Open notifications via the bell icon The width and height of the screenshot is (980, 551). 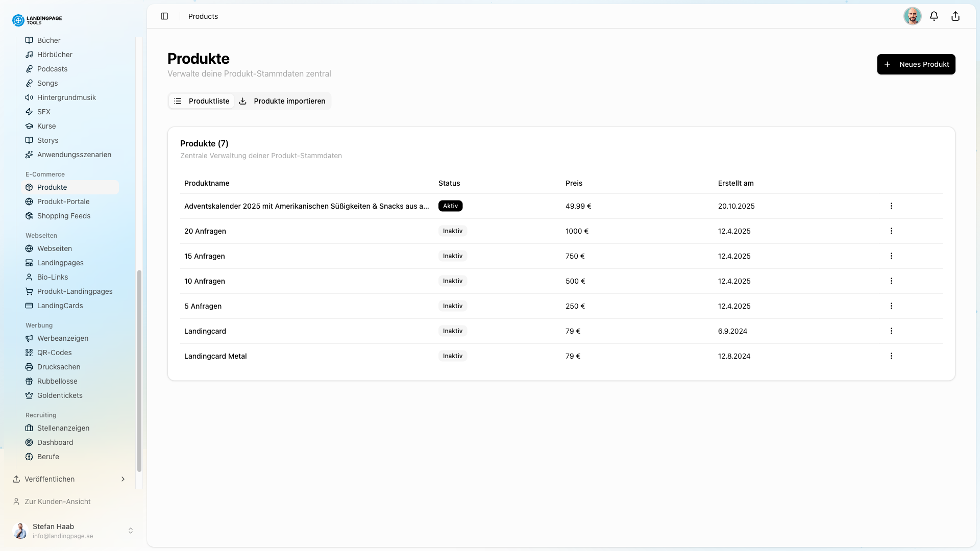pos(934,16)
